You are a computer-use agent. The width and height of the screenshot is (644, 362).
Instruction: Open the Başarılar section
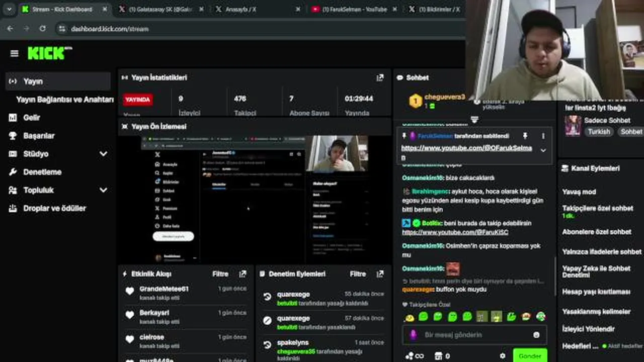(39, 136)
